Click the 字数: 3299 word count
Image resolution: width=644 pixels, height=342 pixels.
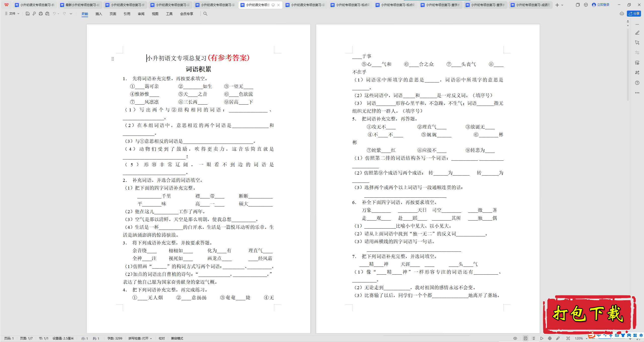(x=115, y=338)
